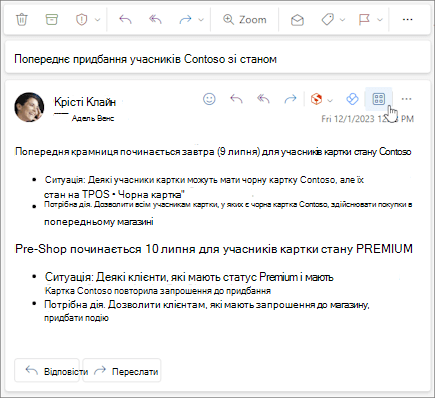Click the line 'придбати подію'
The height and width of the screenshot is (398, 435).
pos(76,318)
